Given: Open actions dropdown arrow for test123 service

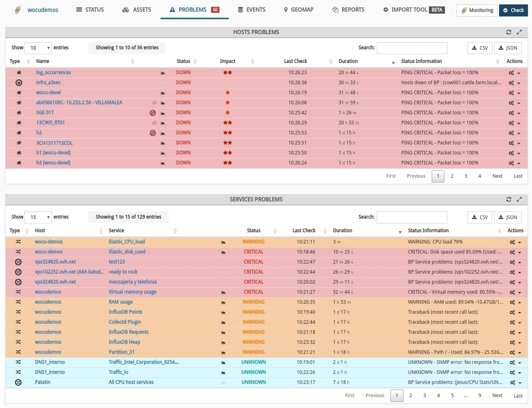Looking at the screenshot, I should [520, 263].
